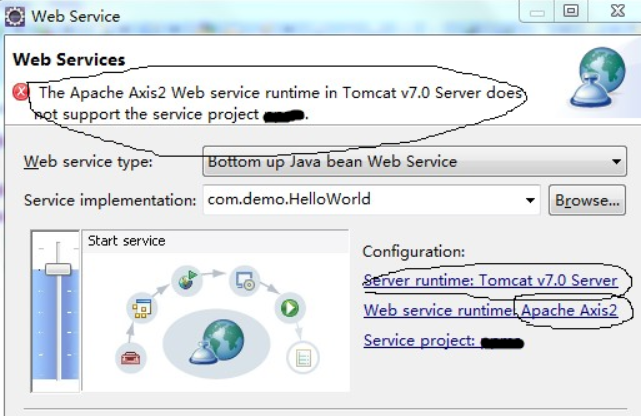Click the Service project link
This screenshot has width=641, height=416.
(443, 340)
